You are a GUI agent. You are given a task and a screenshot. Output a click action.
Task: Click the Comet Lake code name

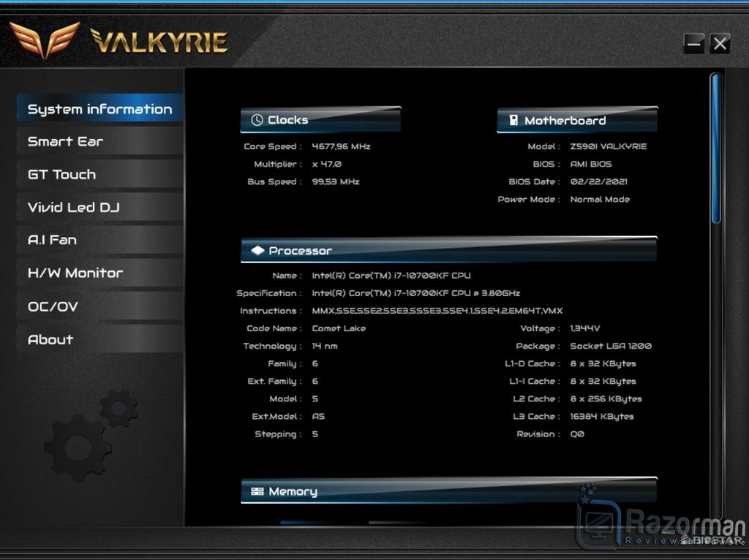point(339,328)
